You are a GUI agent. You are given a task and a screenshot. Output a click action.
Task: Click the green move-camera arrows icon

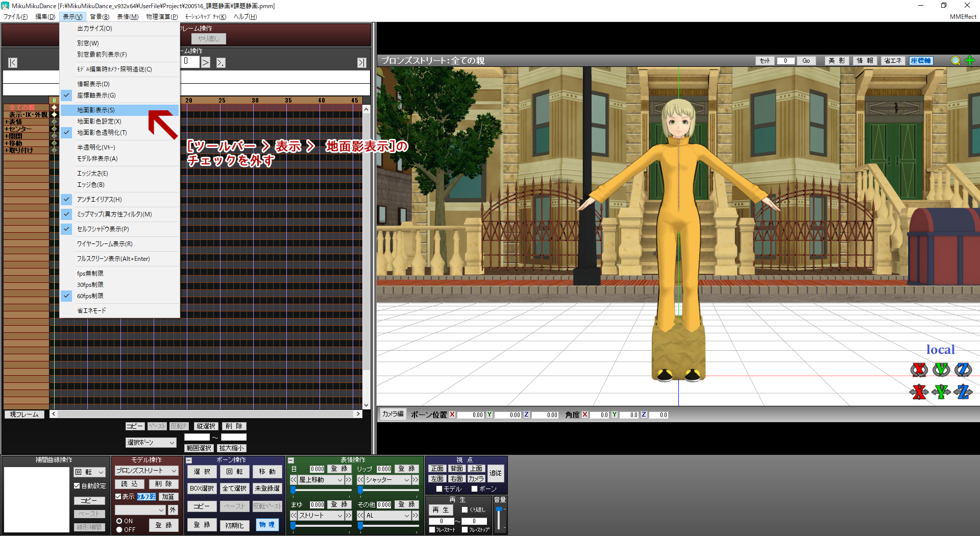click(970, 61)
